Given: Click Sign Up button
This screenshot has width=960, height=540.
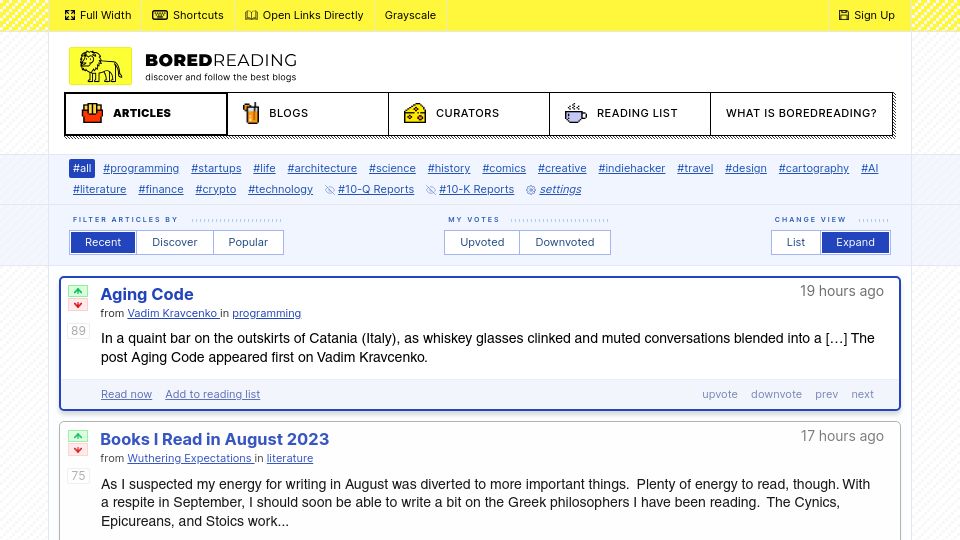Looking at the screenshot, I should click(x=867, y=15).
